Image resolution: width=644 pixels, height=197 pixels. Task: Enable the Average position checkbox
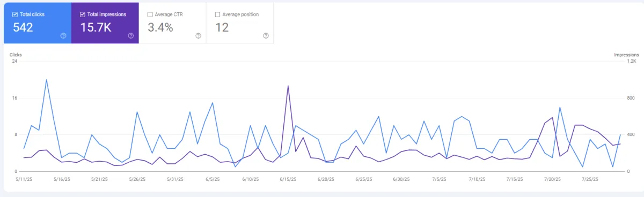217,14
